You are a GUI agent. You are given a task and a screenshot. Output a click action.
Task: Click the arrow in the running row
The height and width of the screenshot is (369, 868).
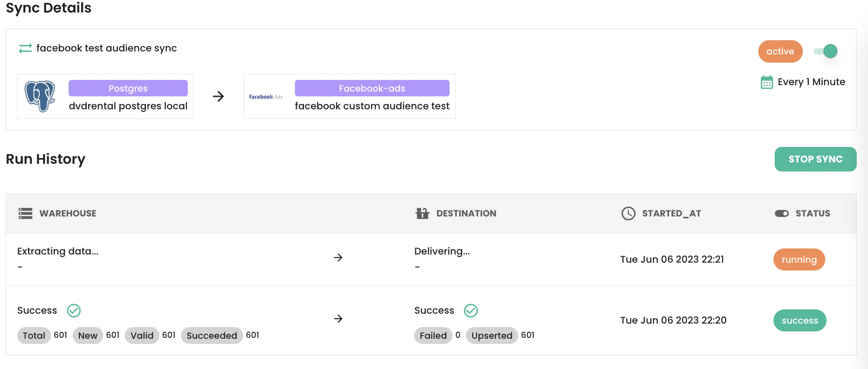click(x=338, y=258)
